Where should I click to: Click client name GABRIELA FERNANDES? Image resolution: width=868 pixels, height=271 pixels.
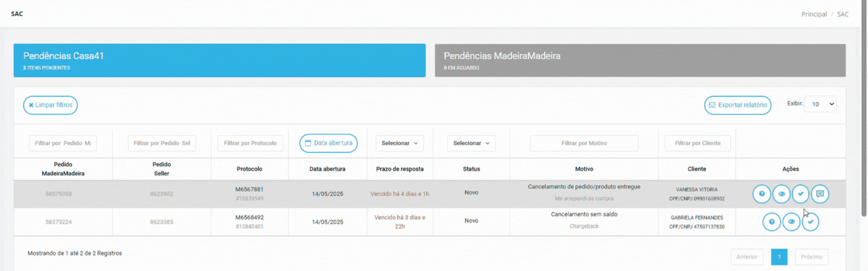coord(697,218)
